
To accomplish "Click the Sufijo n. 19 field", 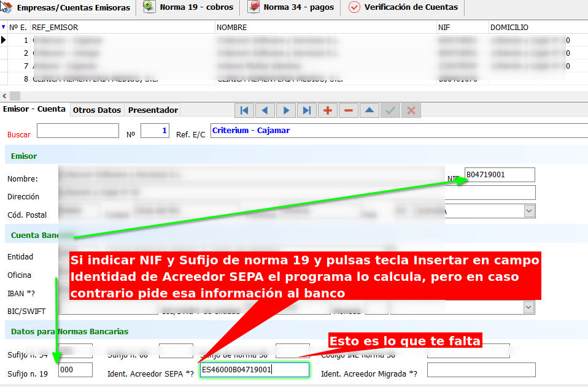I will coord(75,370).
